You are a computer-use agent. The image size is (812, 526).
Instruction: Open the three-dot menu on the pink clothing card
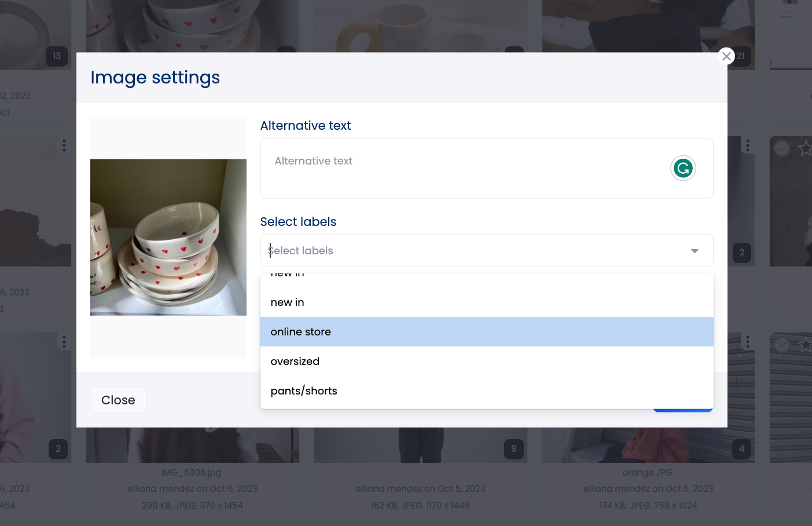[64, 342]
